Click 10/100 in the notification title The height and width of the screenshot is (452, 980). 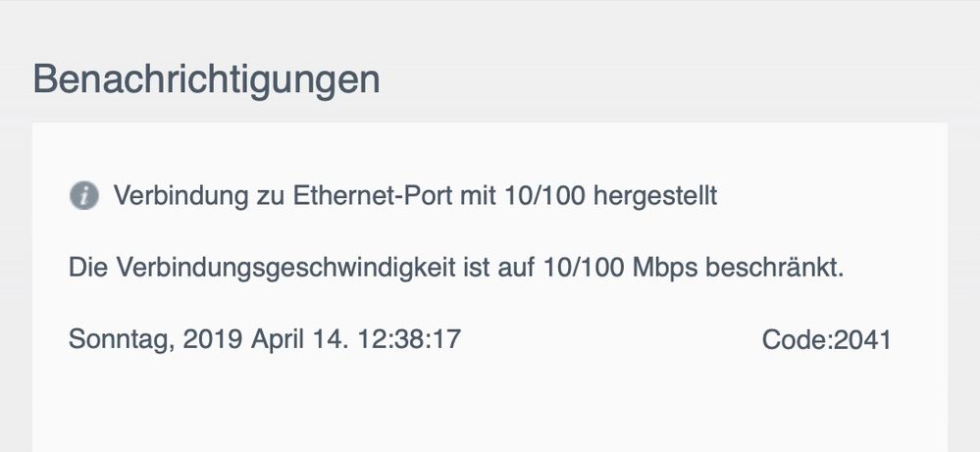[545, 196]
